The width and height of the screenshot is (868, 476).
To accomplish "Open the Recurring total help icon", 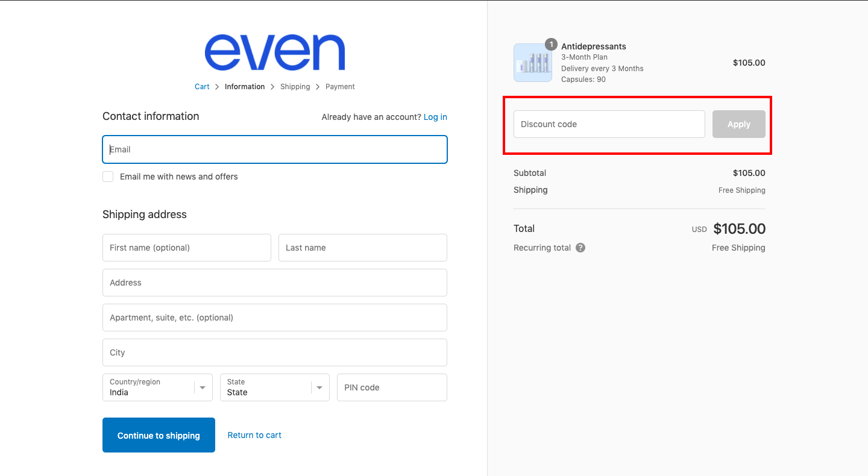I will 580,248.
